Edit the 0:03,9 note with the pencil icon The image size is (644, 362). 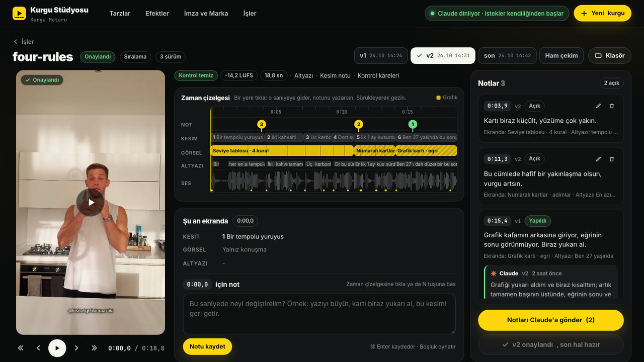[598, 106]
